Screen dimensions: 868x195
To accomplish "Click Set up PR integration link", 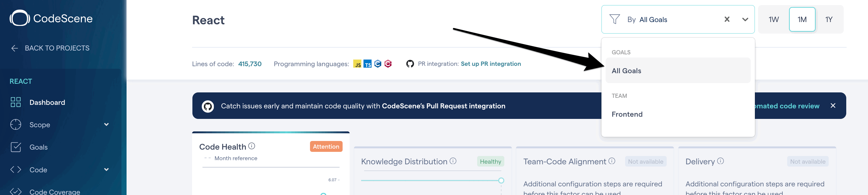I will coord(491,64).
